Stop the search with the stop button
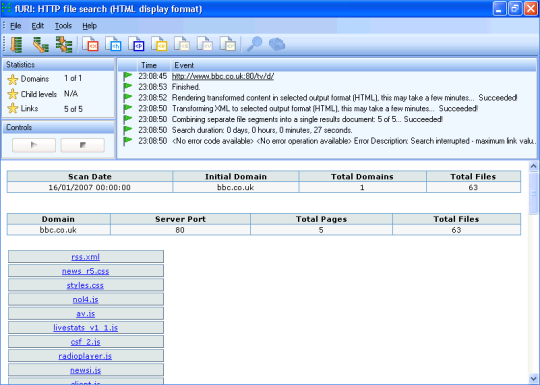The width and height of the screenshot is (540, 385). [x=83, y=145]
